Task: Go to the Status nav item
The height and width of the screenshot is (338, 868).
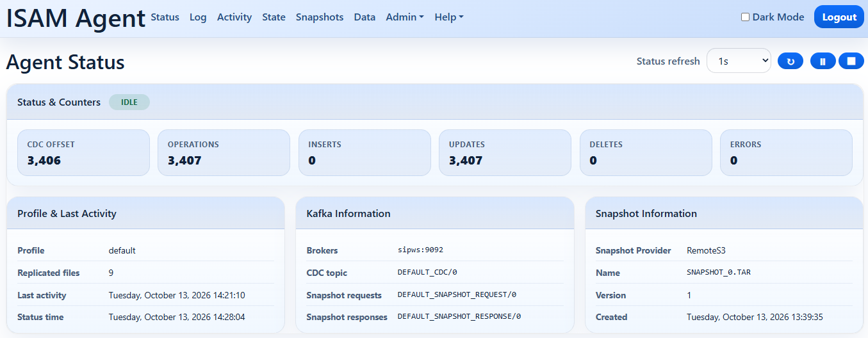Action: (x=165, y=17)
